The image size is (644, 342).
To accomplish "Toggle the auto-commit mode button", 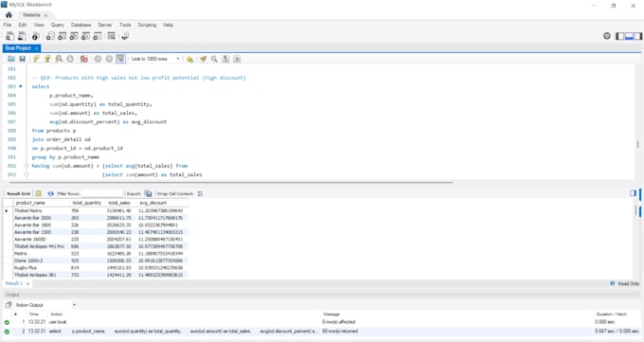I will [x=120, y=59].
